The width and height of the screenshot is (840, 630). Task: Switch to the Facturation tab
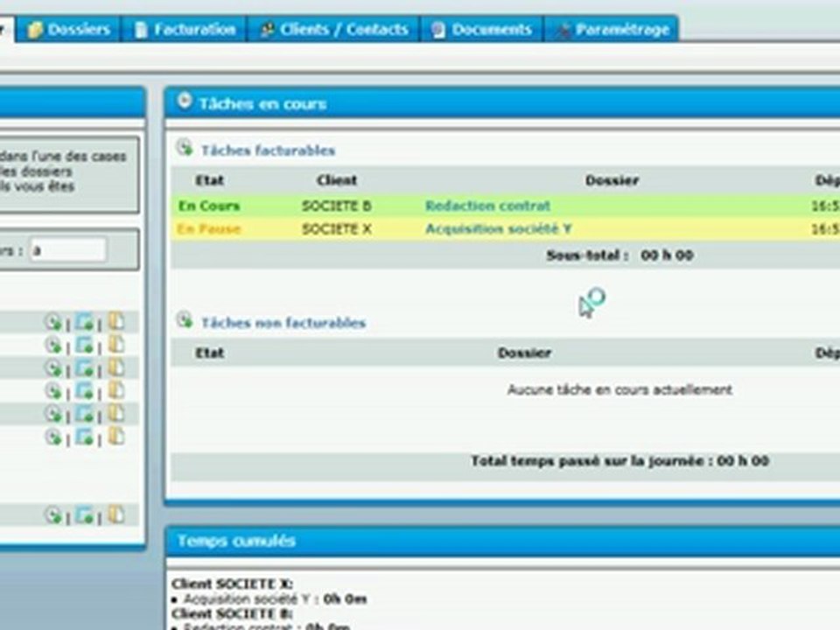(x=185, y=29)
